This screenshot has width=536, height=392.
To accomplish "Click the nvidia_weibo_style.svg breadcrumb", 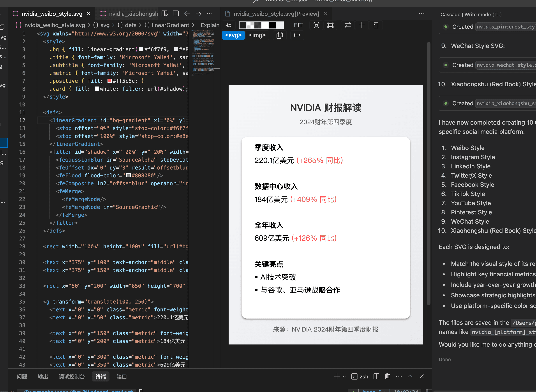I will coord(55,25).
